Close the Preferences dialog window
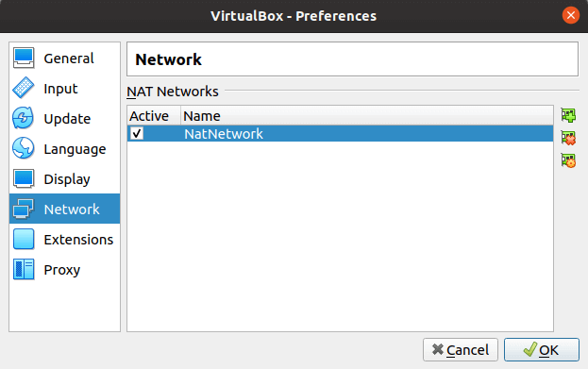588x369 pixels. pyautogui.click(x=571, y=15)
